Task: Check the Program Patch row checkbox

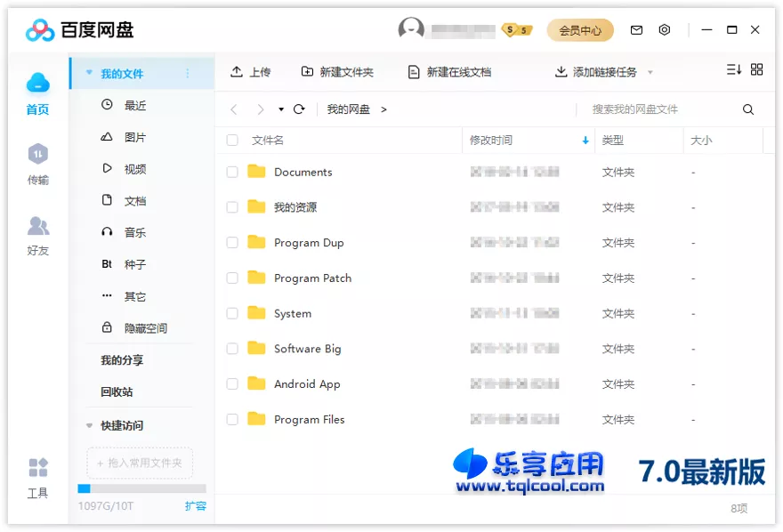Action: pos(232,278)
